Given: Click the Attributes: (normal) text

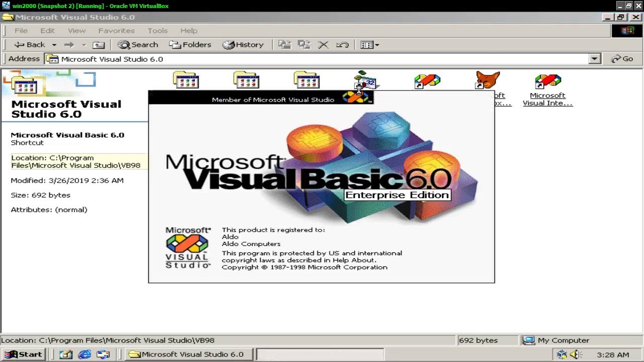Looking at the screenshot, I should pos(49,210).
